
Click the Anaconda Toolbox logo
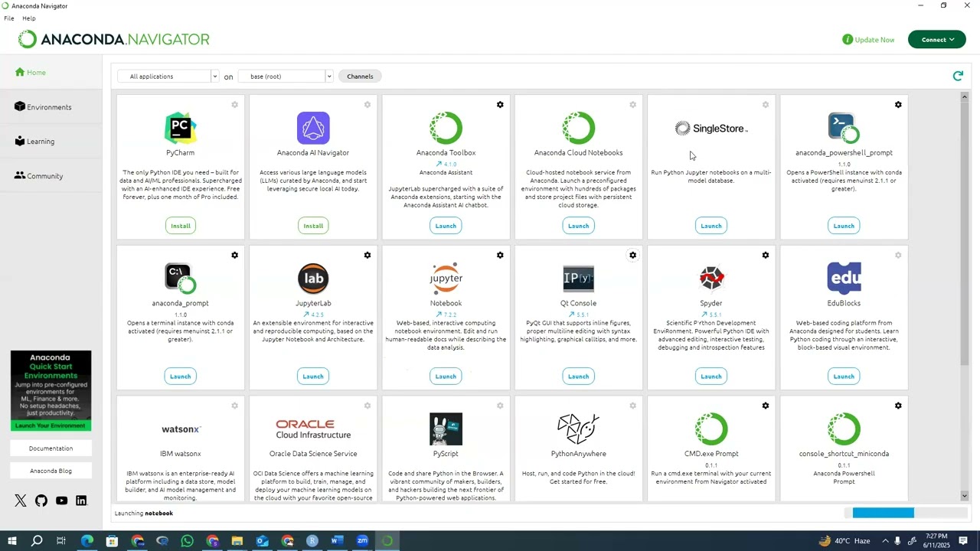click(x=446, y=128)
